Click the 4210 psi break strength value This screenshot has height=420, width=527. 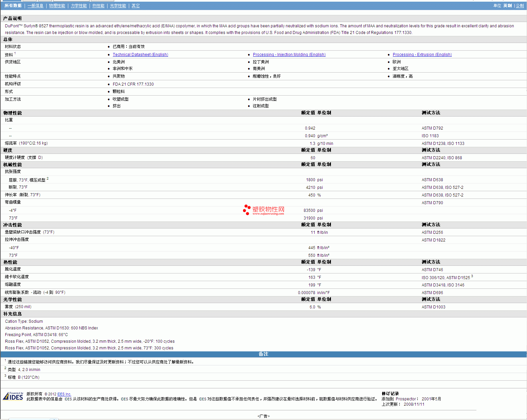point(314,188)
